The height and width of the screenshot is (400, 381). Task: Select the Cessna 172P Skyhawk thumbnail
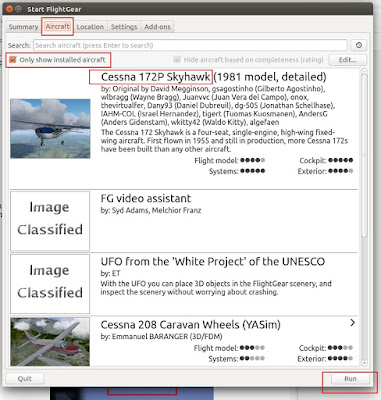point(50,128)
